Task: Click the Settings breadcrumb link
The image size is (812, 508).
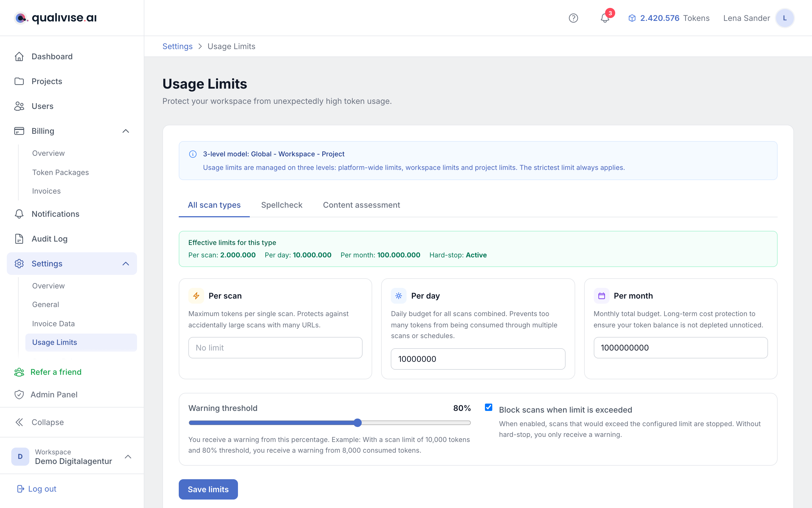Action: pos(178,46)
